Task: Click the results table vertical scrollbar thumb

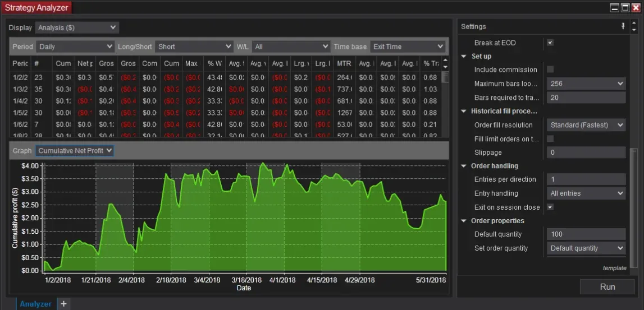Action: point(445,76)
